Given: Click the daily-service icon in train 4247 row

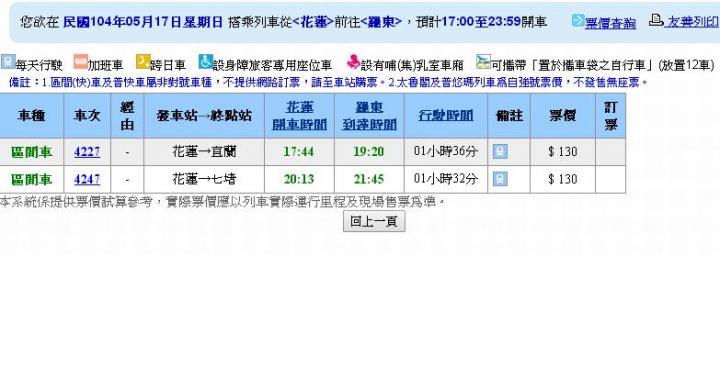Looking at the screenshot, I should 500,179.
